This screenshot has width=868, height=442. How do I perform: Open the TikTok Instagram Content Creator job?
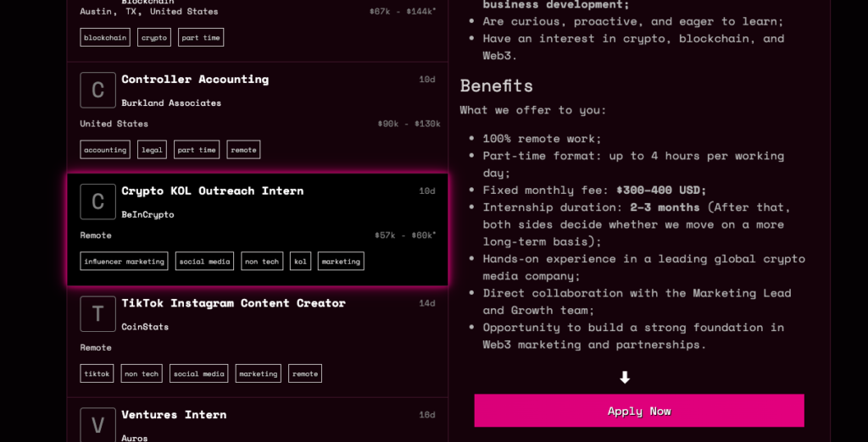pos(233,302)
